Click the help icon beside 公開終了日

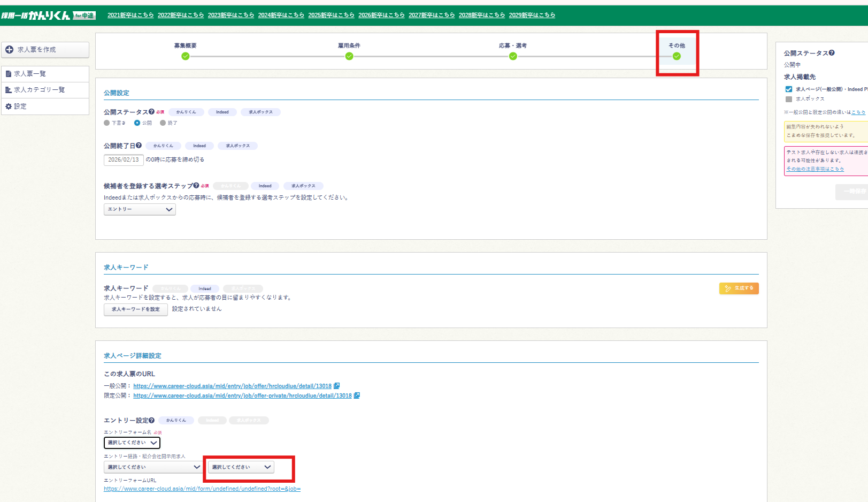click(139, 146)
